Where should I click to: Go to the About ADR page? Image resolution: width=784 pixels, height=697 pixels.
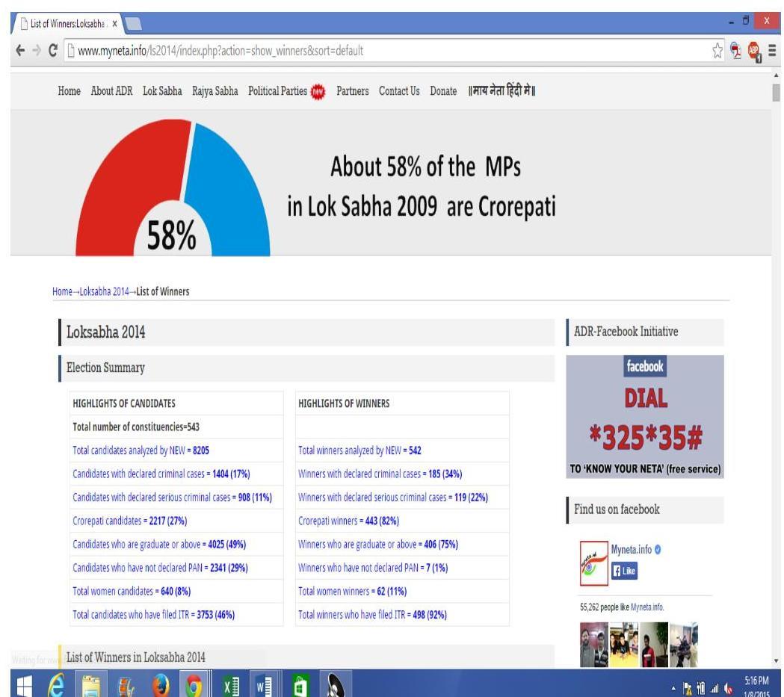point(112,91)
